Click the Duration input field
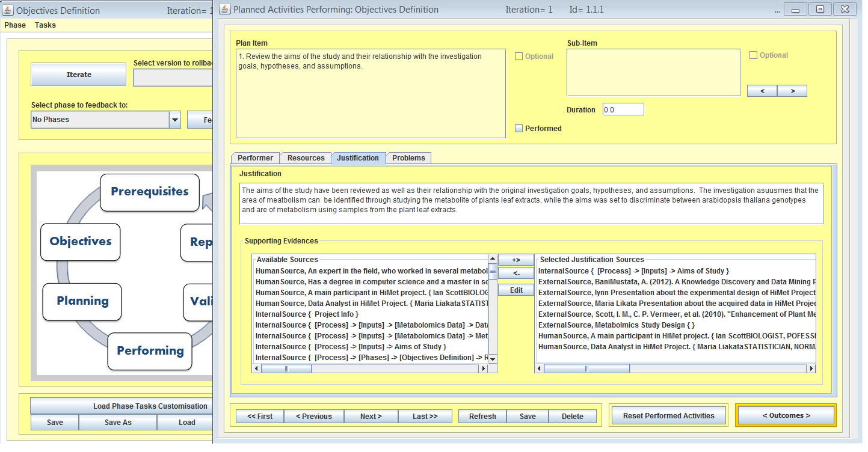868x452 pixels. point(623,110)
